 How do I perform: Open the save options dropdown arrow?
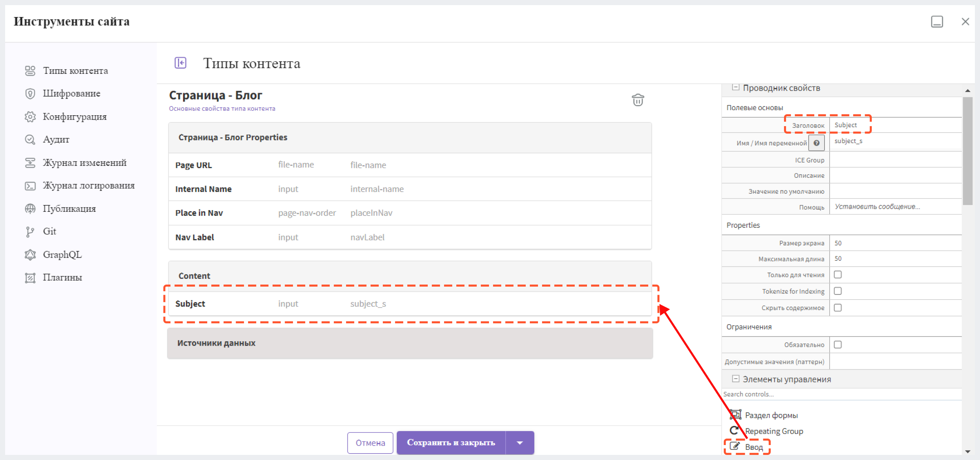520,443
